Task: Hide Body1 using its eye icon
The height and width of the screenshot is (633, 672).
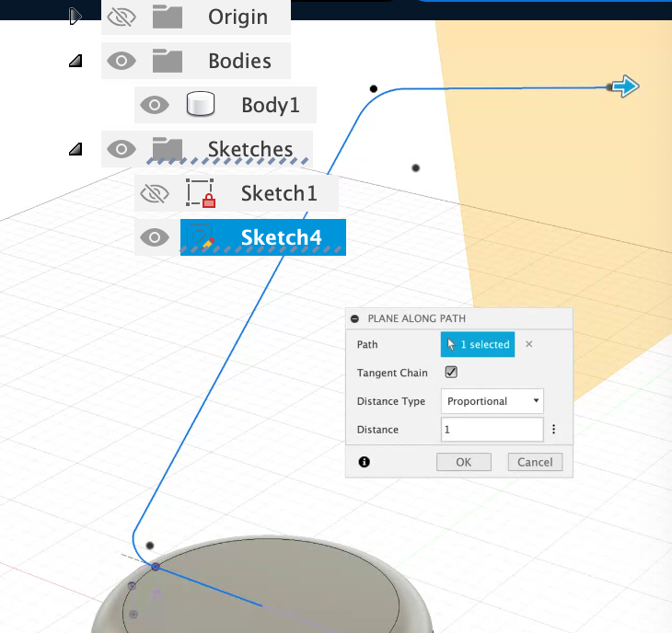Action: coord(155,105)
